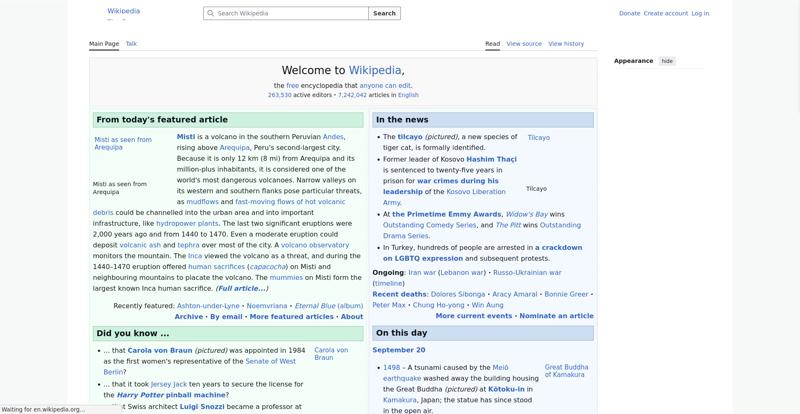Image resolution: width=800 pixels, height=414 pixels.
Task: Open the Outstanding Comedy Series link
Action: tap(430, 225)
